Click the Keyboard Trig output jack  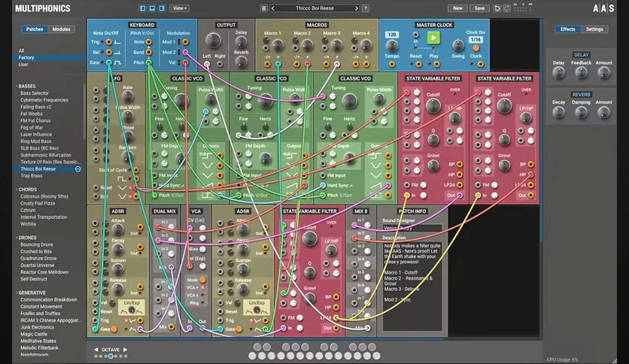coord(108,42)
